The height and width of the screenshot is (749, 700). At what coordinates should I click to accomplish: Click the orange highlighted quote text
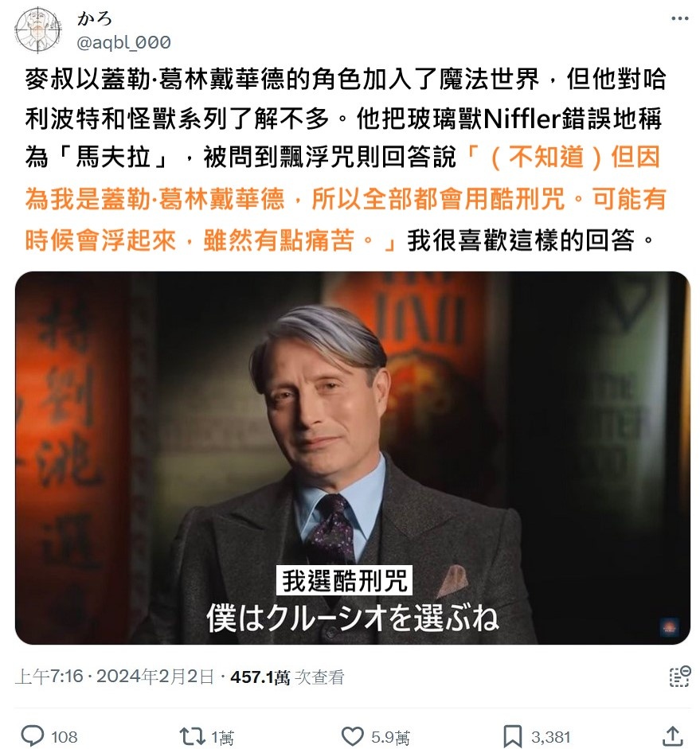(344, 198)
